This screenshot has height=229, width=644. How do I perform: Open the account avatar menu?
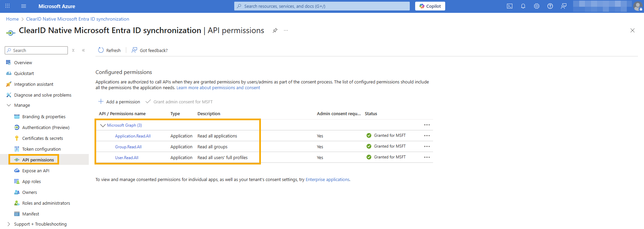[x=637, y=6]
